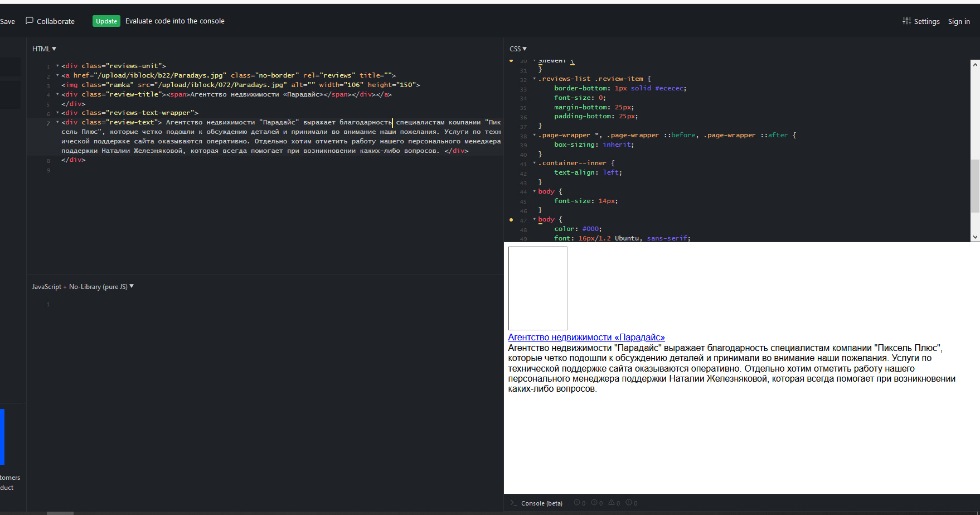Open the Collaborate option
Image resolution: width=980 pixels, height=515 pixels.
pos(50,21)
